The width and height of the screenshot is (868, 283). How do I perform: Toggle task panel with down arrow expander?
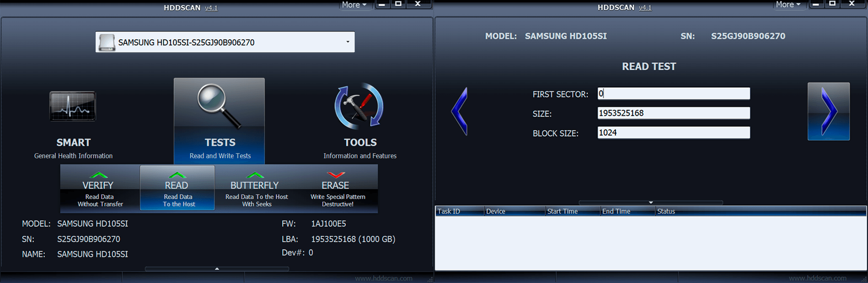tap(651, 203)
